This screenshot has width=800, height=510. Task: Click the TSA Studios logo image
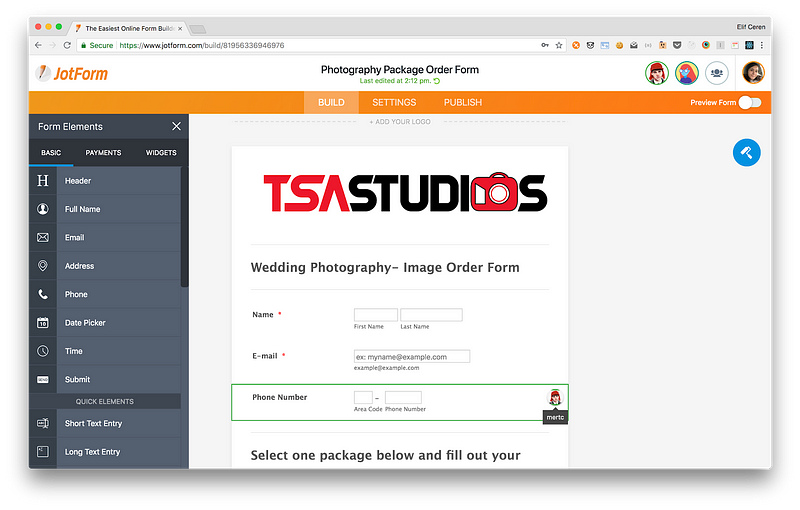[x=405, y=192]
